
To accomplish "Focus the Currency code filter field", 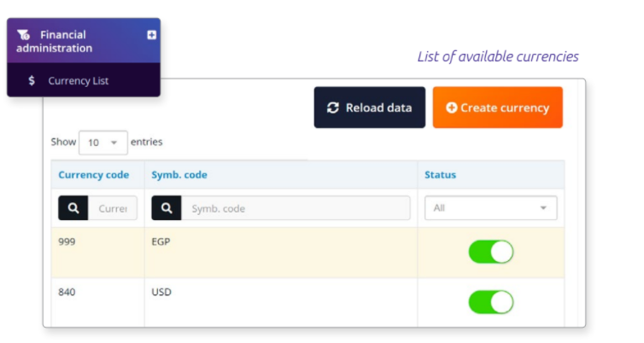I will pos(111,208).
